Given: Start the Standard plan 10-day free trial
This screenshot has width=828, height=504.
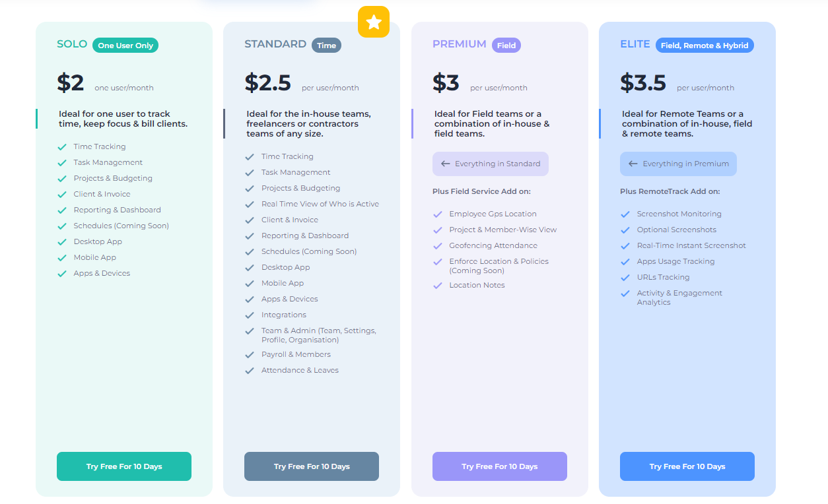Looking at the screenshot, I should tap(312, 466).
